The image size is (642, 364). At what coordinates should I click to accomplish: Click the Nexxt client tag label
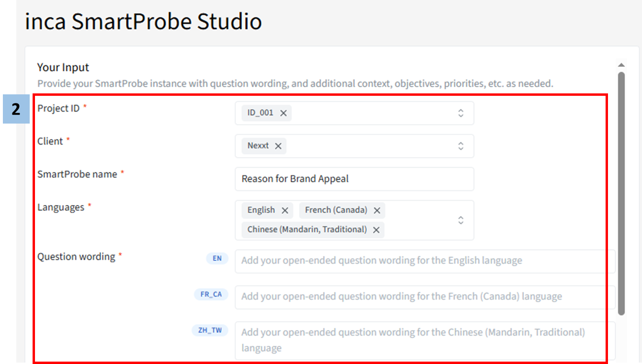258,146
